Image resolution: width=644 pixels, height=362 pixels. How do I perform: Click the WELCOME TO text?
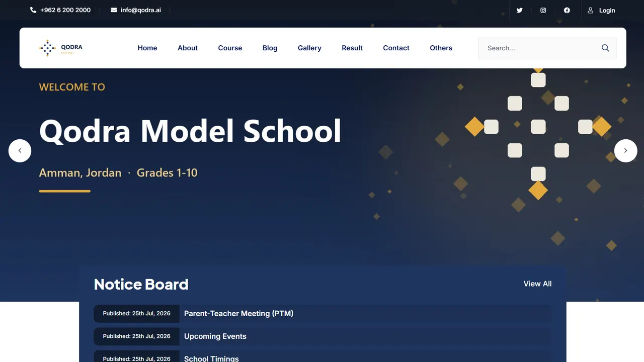click(x=72, y=87)
